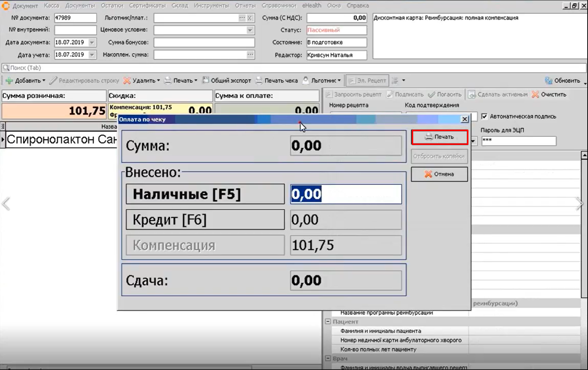This screenshot has width=588, height=370.
Task: Click the Печать чека printer icon
Action: tap(259, 81)
